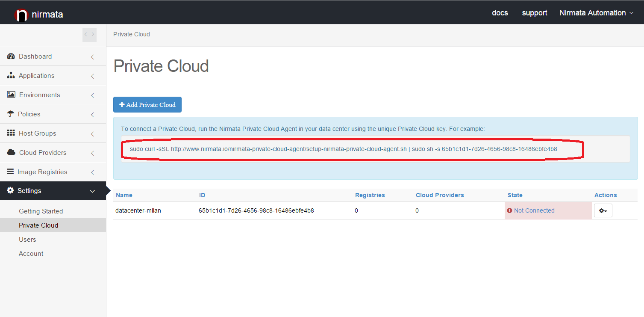Viewport: 644px width, 317px height.
Task: Sort table by ID column header
Action: point(202,195)
